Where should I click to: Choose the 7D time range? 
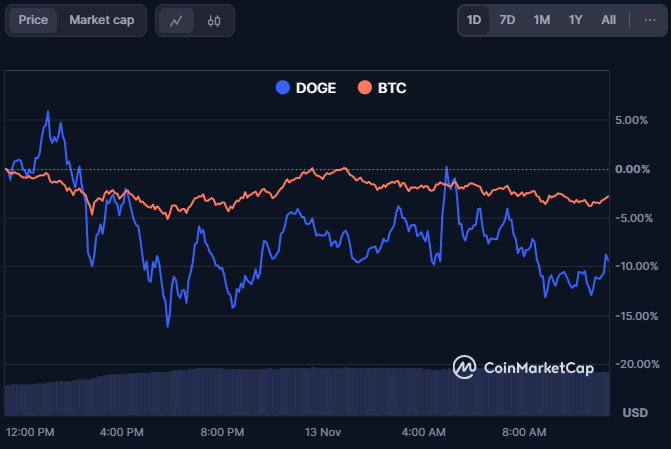(507, 20)
